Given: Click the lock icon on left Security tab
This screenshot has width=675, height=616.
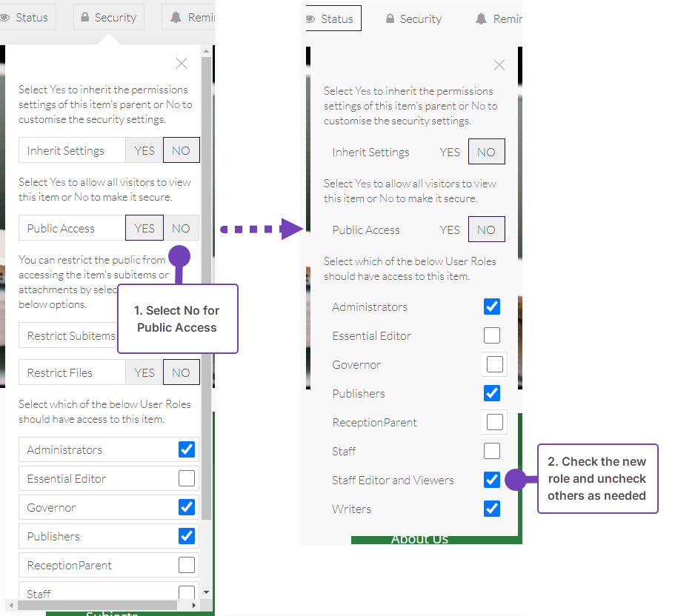Looking at the screenshot, I should click(85, 17).
